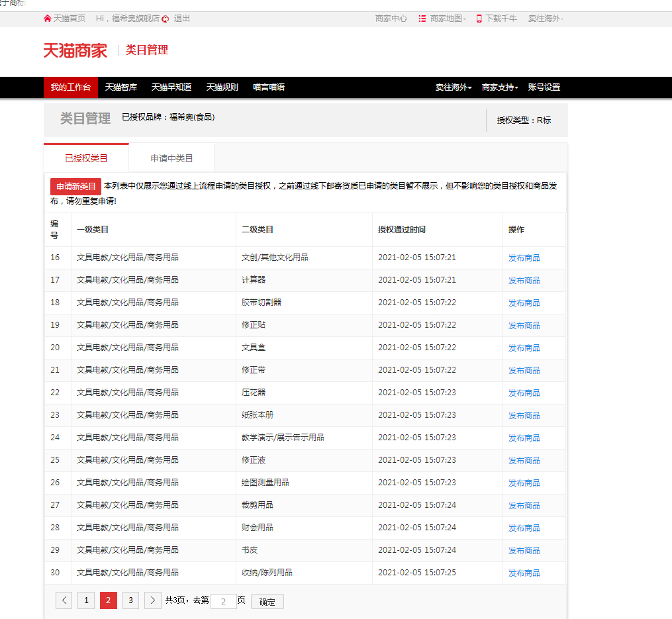Open 天猫规则 menu item

coord(222,87)
